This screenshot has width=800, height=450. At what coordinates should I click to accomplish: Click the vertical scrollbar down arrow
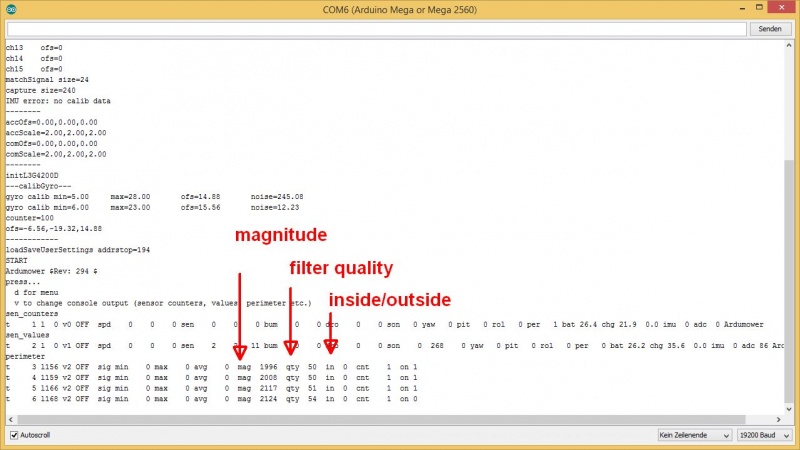[789, 409]
